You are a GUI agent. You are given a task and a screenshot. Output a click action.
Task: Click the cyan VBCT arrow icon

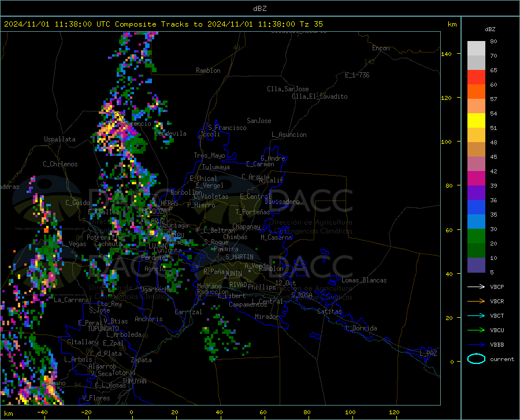tap(476, 315)
